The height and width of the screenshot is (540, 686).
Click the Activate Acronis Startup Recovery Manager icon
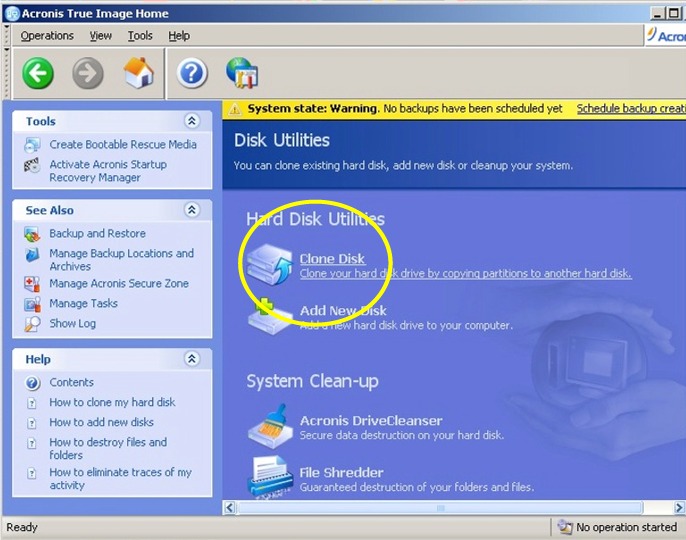pos(32,165)
